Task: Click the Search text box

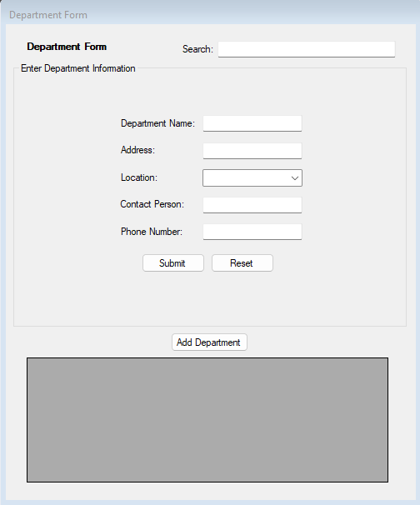Action: [307, 49]
